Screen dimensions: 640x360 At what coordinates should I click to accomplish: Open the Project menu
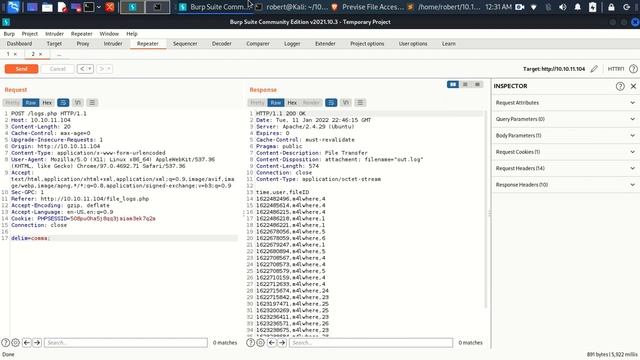point(29,34)
